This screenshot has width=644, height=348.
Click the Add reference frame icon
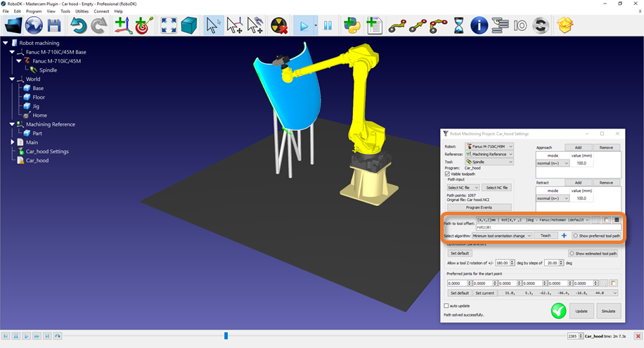click(122, 26)
